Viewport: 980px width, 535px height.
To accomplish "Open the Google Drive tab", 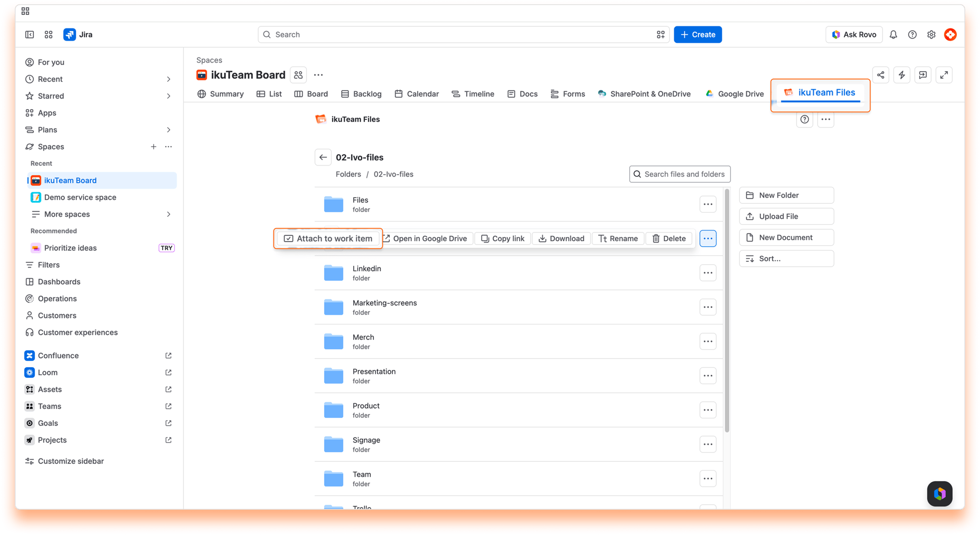I will point(734,94).
